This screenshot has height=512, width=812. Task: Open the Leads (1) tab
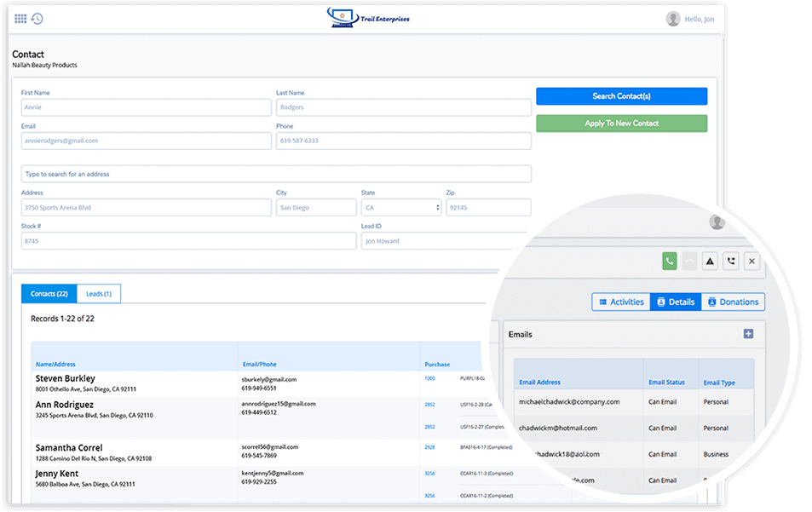tap(99, 294)
